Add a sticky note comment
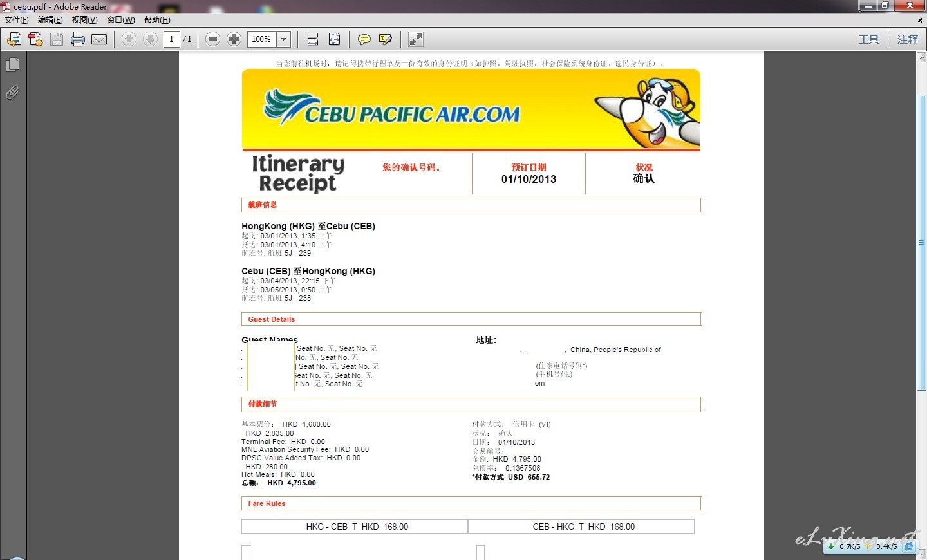 coord(364,39)
